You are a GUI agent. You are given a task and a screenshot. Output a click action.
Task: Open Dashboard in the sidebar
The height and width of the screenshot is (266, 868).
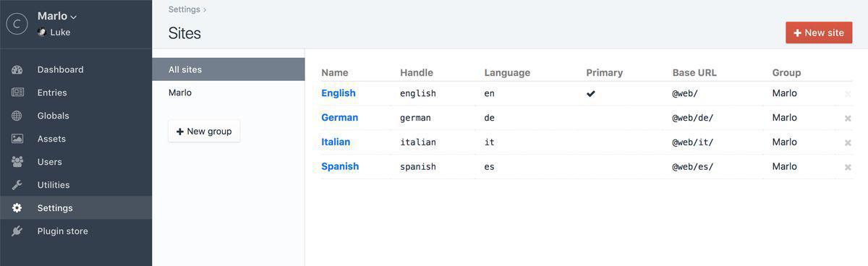coord(76,69)
